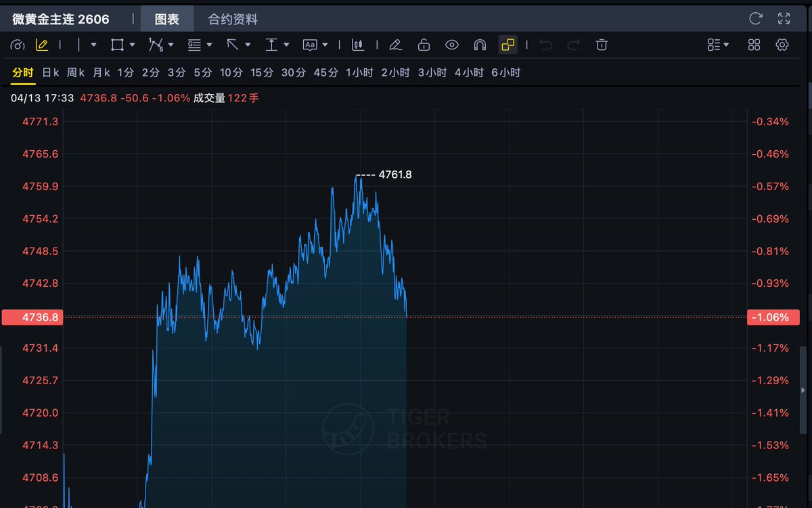Select the wave pattern drawing tool
This screenshot has height=508, width=812.
[156, 45]
